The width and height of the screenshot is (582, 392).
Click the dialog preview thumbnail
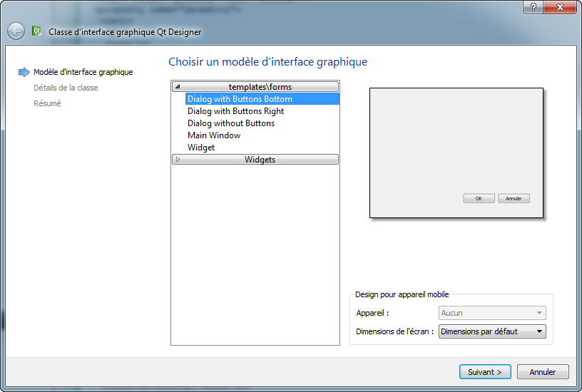pos(456,153)
